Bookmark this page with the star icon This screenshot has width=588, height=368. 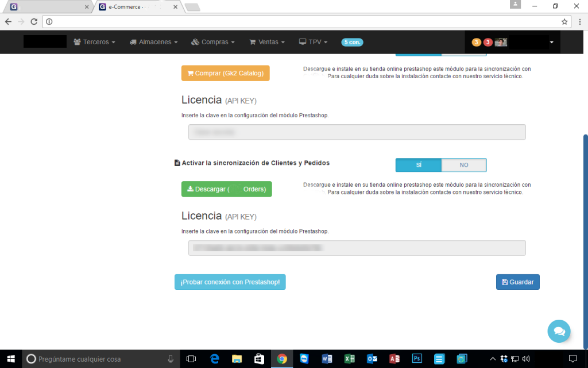coord(564,22)
